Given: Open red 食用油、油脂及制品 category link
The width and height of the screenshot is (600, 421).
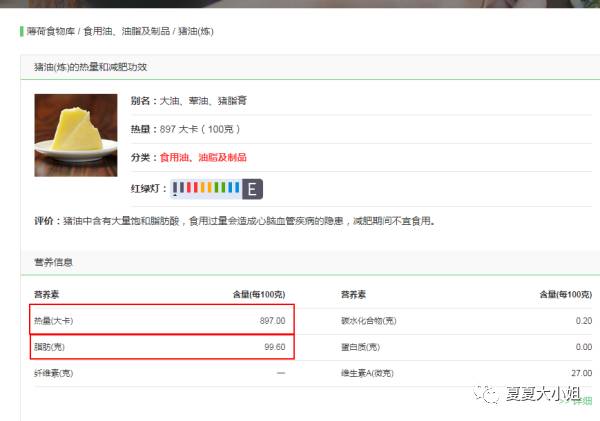Looking at the screenshot, I should pyautogui.click(x=203, y=157).
